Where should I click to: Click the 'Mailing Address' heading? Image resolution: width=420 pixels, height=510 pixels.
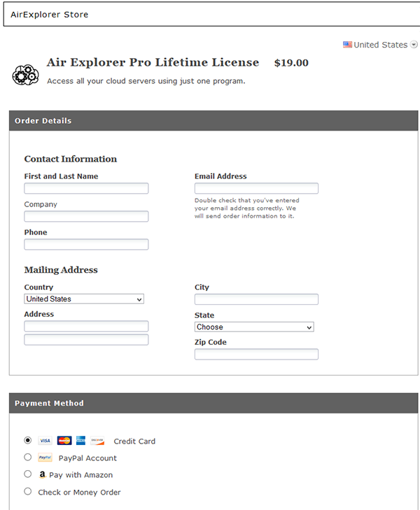pyautogui.click(x=61, y=270)
